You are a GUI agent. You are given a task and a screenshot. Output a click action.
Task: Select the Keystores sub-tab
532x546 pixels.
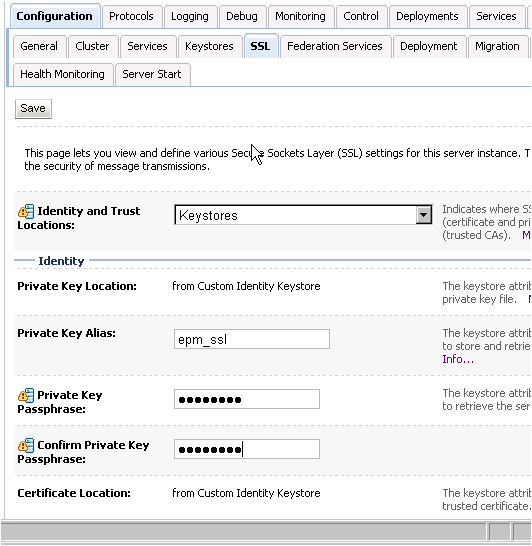click(210, 46)
